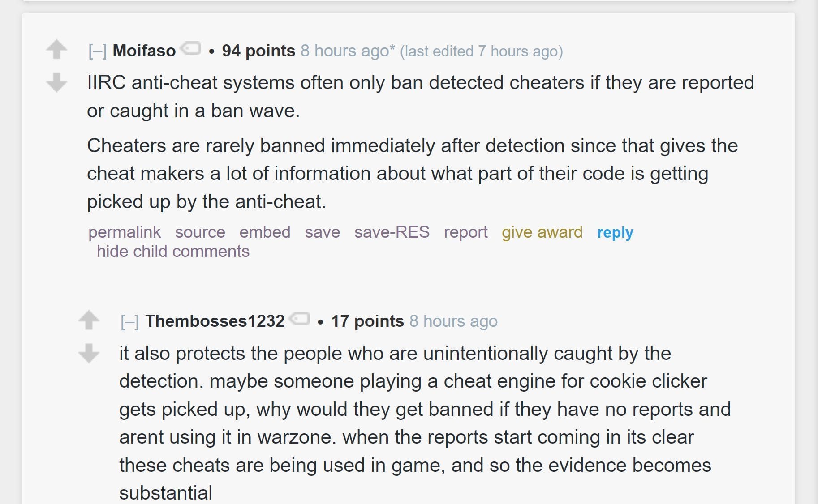Click give award on Moifaso's comment
This screenshot has height=504, width=818.
point(542,232)
